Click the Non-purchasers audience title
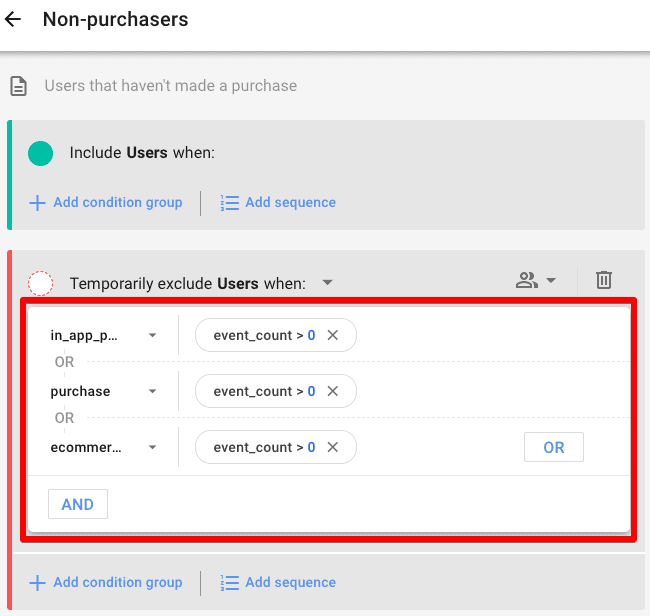650x616 pixels. click(115, 19)
